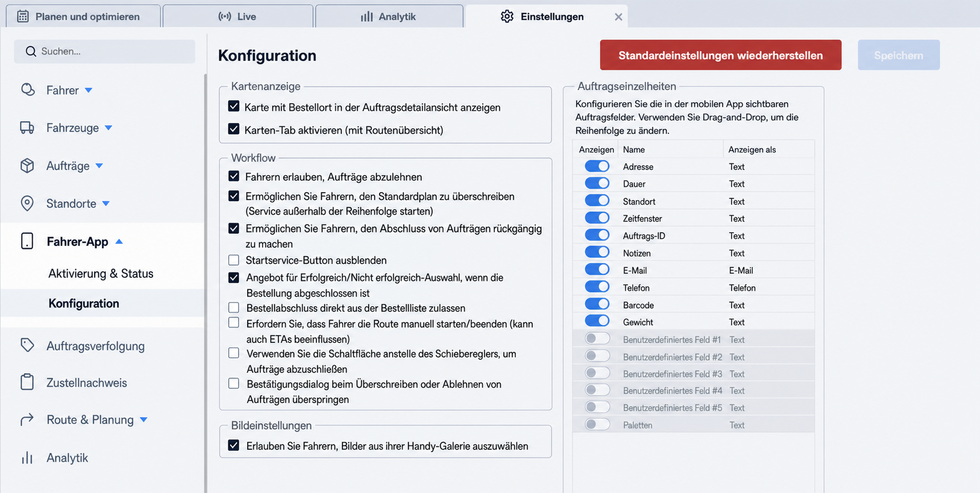Toggle off the Standort field switch
The width and height of the screenshot is (980, 493).
pyautogui.click(x=597, y=201)
